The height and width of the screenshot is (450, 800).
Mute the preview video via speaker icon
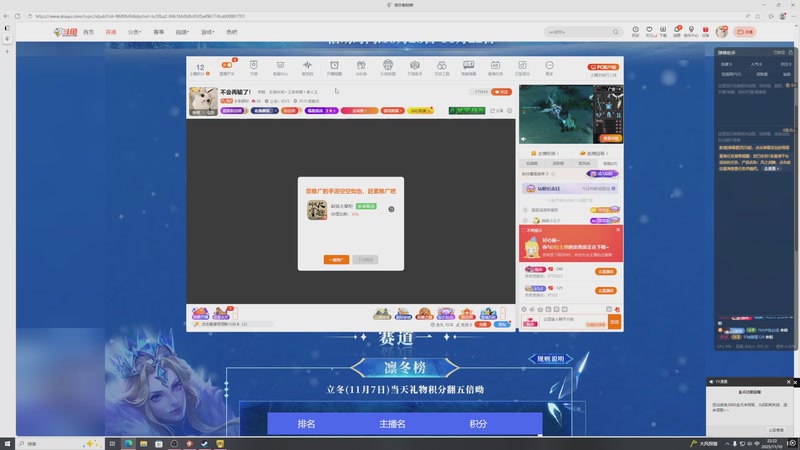point(523,139)
